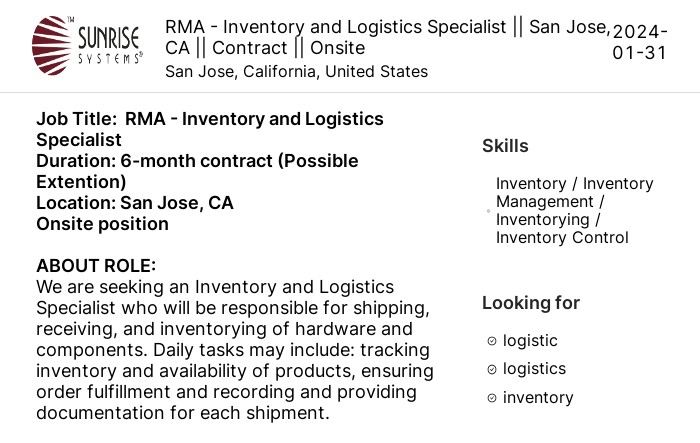
Task: Click the check icon beside inventory
Action: (x=492, y=398)
